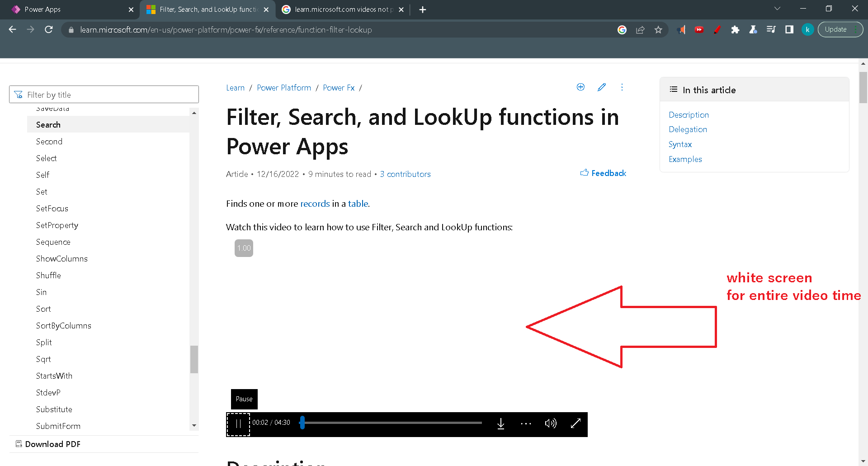
Task: Edit this article with pencil icon
Action: pos(601,87)
